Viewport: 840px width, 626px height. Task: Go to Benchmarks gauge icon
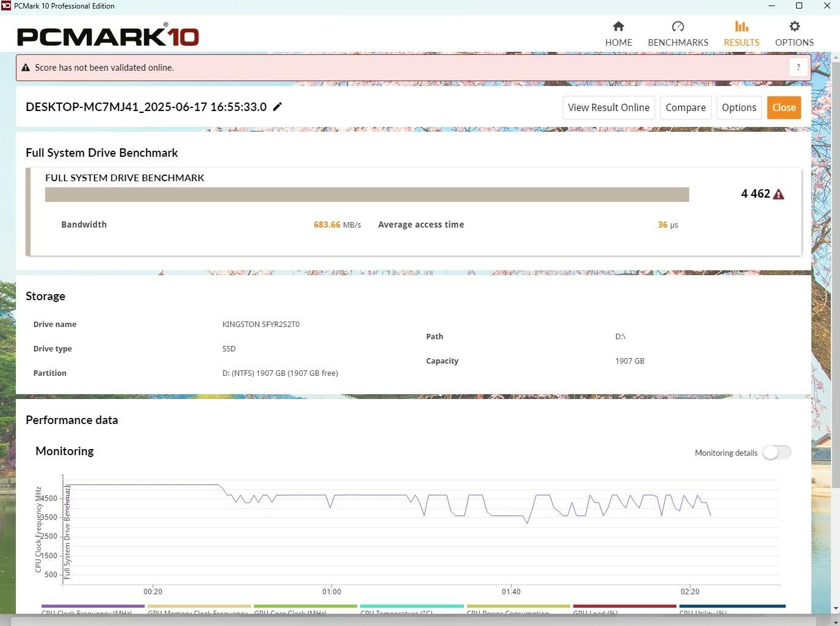pyautogui.click(x=678, y=26)
